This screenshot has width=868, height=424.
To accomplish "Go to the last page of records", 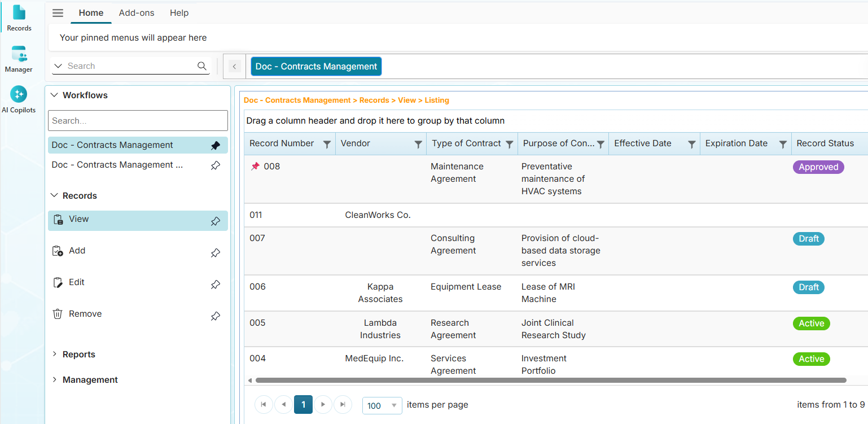I will point(343,404).
